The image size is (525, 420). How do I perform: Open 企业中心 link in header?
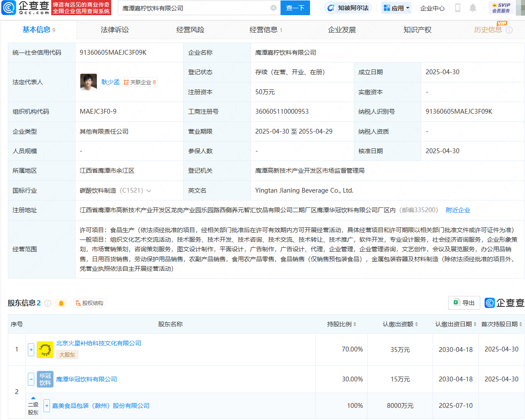[433, 8]
